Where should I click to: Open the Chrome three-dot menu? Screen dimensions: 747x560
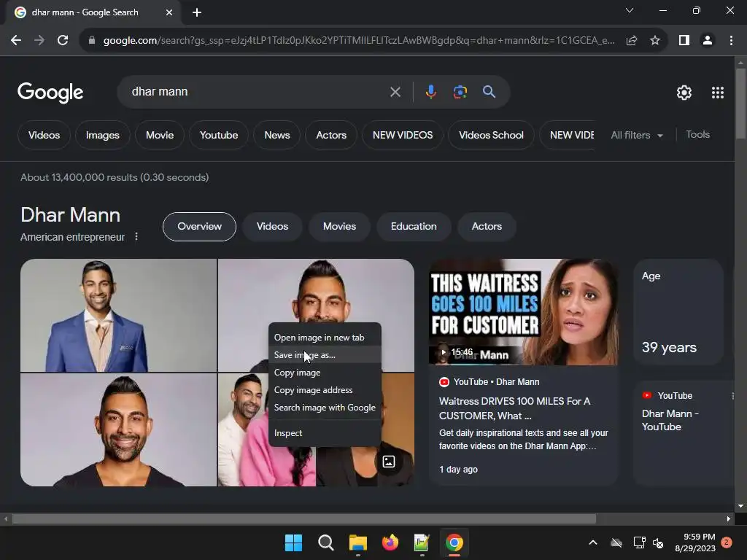point(731,41)
